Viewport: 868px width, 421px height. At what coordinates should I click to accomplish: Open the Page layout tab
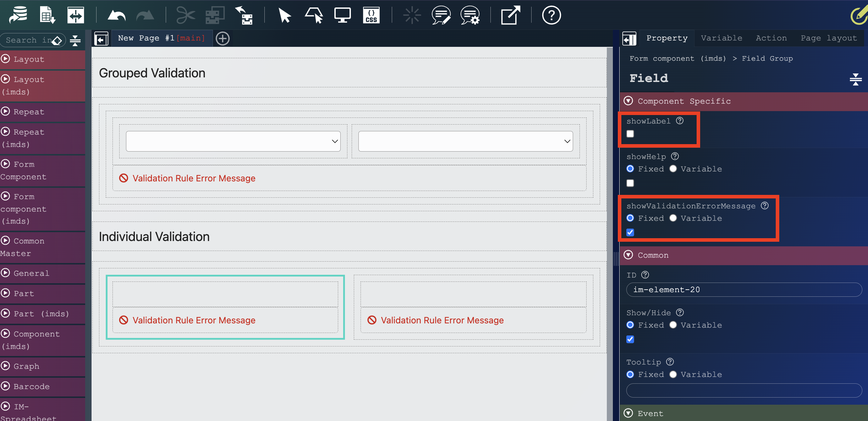point(829,38)
